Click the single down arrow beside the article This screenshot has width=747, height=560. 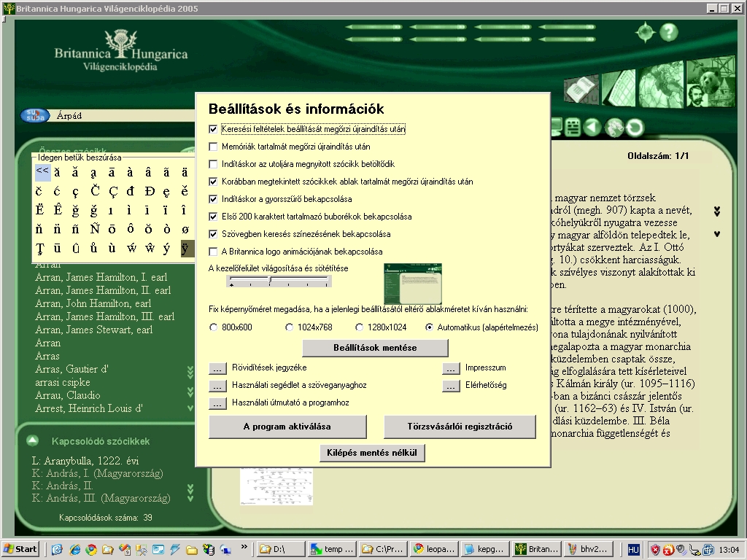[x=717, y=234]
